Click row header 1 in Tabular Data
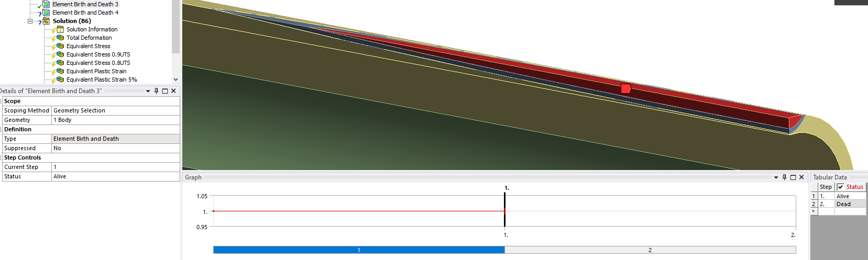This screenshot has width=868, height=260. point(814,196)
